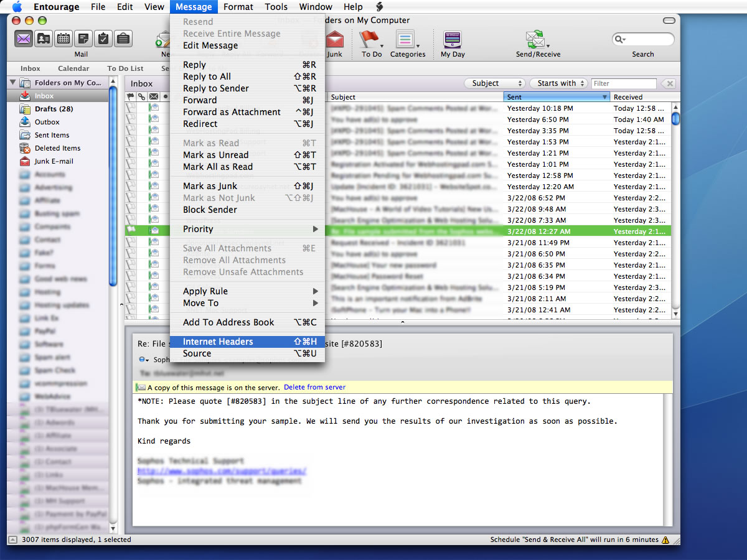Open the Categories dropdown arrow
This screenshot has height=560, width=747.
[x=418, y=45]
